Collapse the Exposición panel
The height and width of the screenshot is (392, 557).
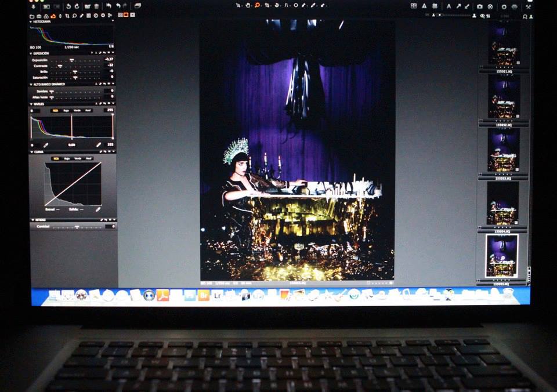point(31,53)
